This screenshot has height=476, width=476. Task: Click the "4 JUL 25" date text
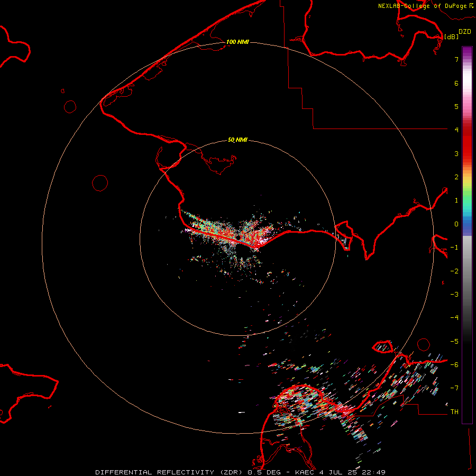pyautogui.click(x=337, y=472)
